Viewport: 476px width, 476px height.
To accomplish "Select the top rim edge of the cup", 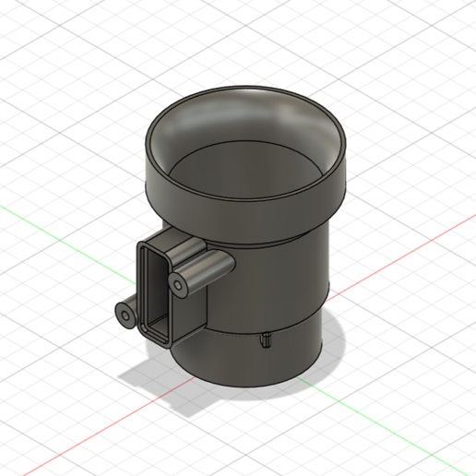I will tap(246, 89).
